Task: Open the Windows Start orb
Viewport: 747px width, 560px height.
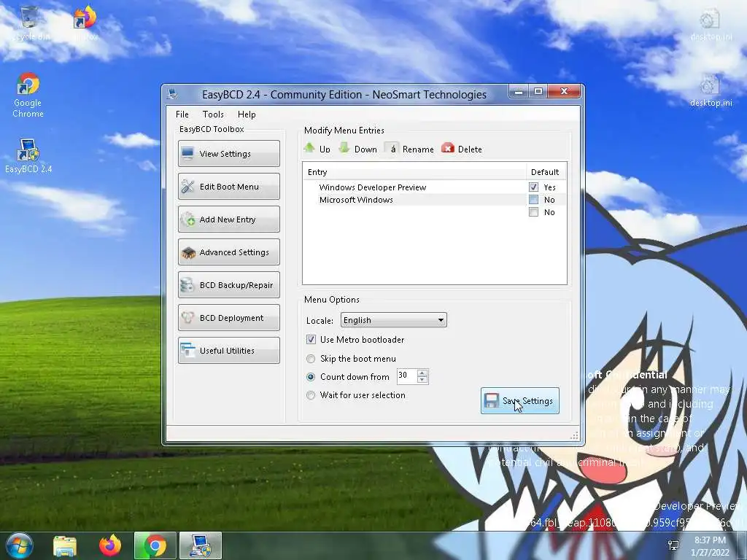Action: pos(20,545)
